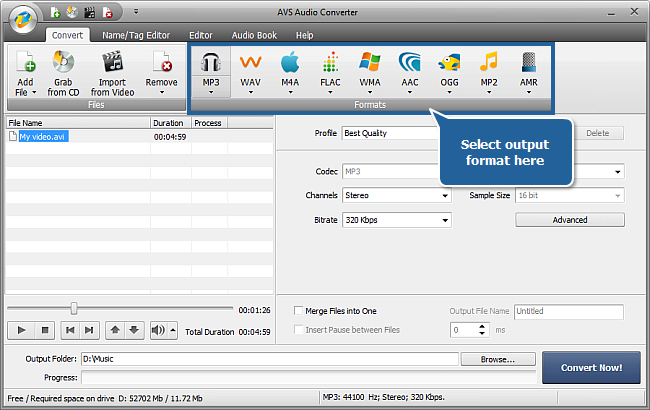
Task: Open the volume level arrow
Action: 173,330
